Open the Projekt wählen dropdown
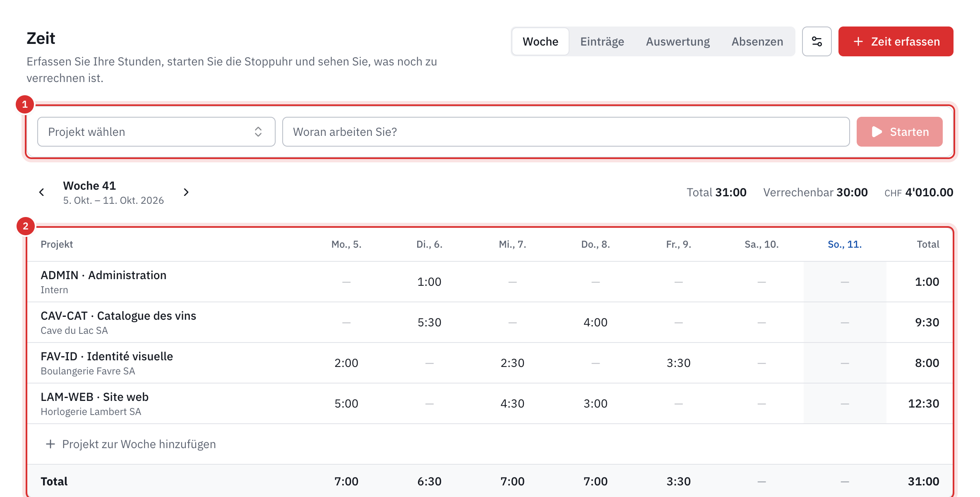Image resolution: width=980 pixels, height=497 pixels. coord(156,132)
